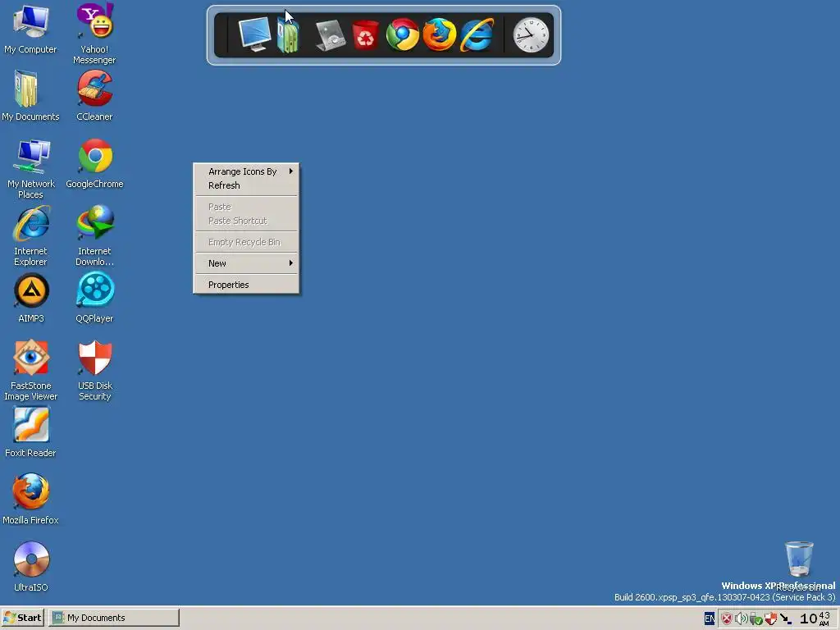This screenshot has height=630, width=840.
Task: Expand the Arrange Icons By submenu
Action: point(246,171)
